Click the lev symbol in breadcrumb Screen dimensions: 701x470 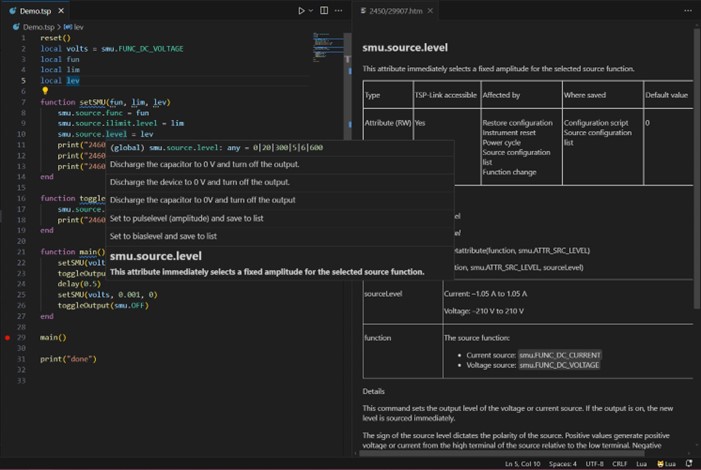(78, 27)
